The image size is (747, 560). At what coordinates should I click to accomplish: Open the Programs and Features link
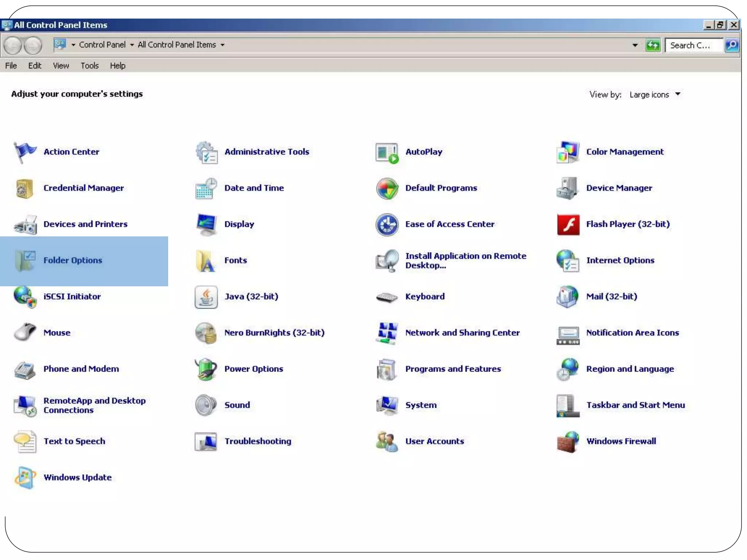coord(453,369)
